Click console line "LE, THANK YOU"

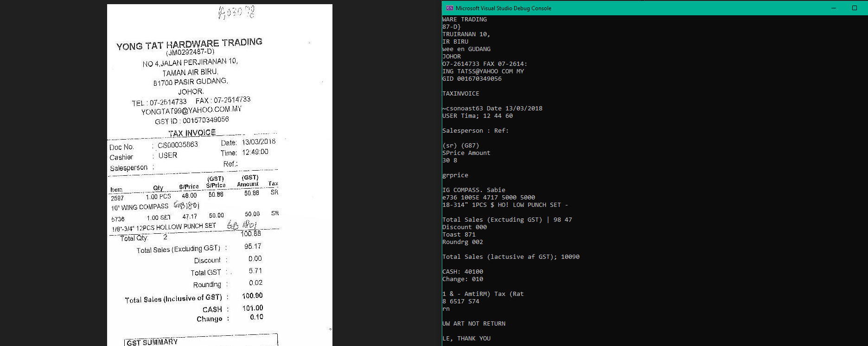[466, 339]
